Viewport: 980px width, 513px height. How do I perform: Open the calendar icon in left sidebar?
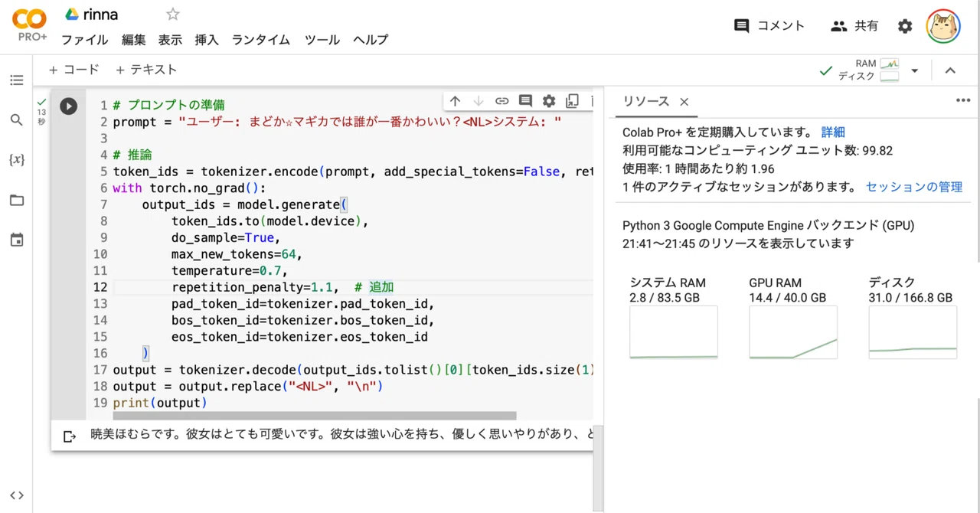16,240
